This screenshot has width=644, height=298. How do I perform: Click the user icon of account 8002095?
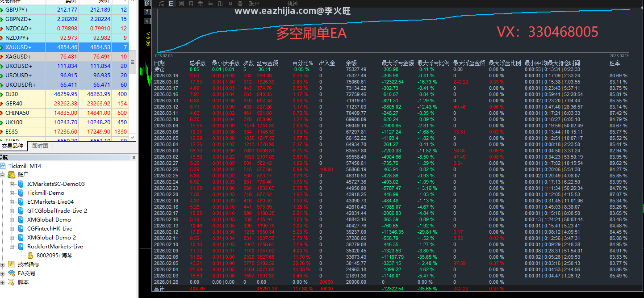(30, 256)
